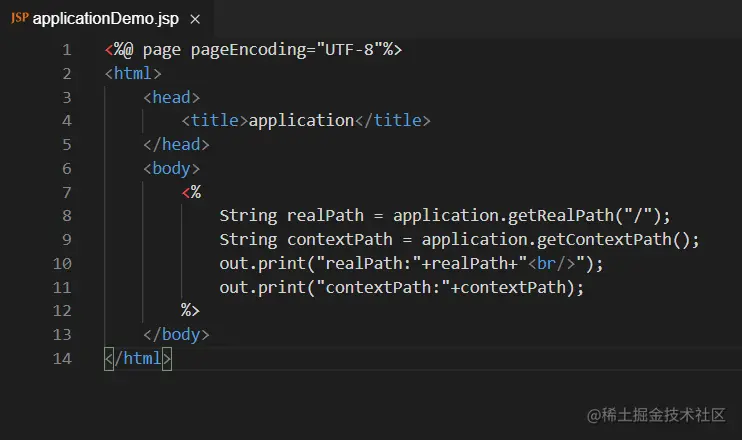Click the closing title tag

pyautogui.click(x=392, y=121)
